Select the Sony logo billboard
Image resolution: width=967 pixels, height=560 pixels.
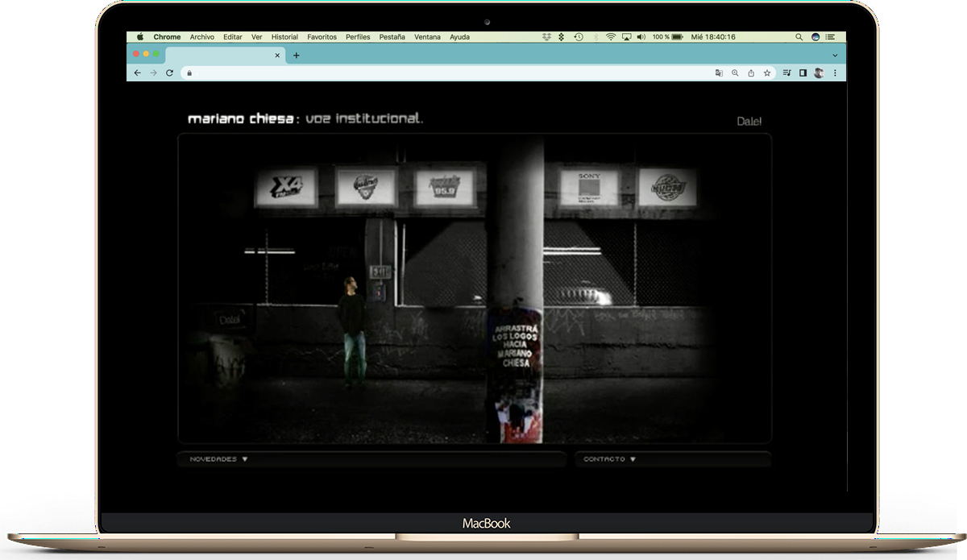pyautogui.click(x=590, y=187)
